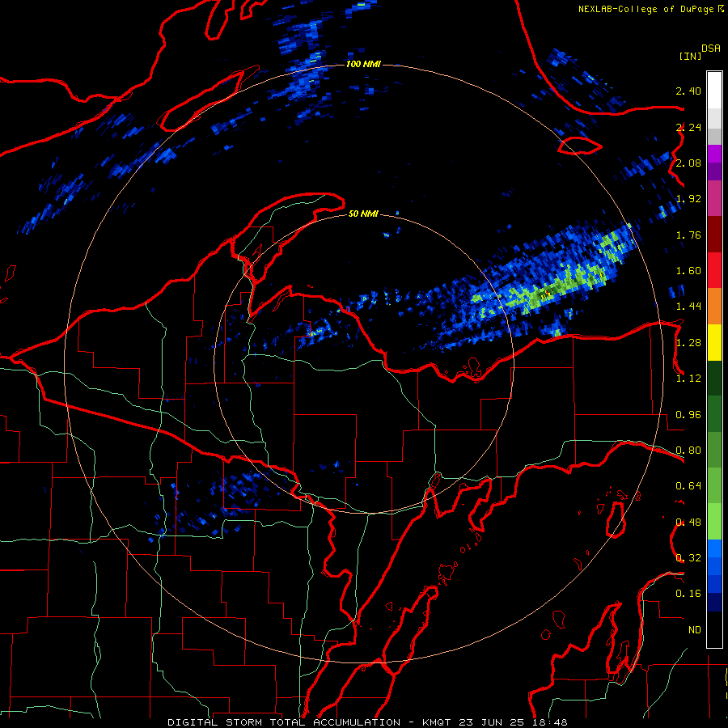Select the bright red swatch near 1.60
728x728 pixels.
[714, 270]
